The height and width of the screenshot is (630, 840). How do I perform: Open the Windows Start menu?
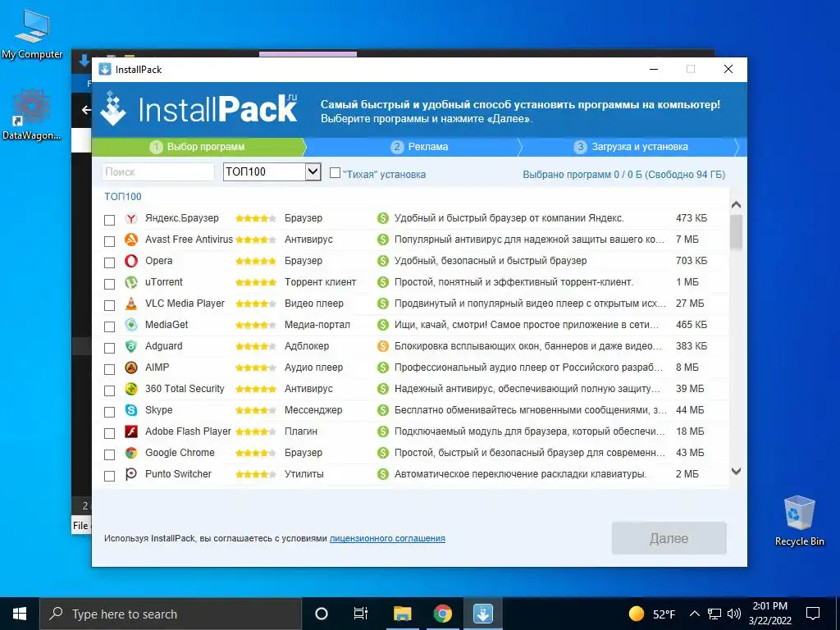[x=20, y=614]
